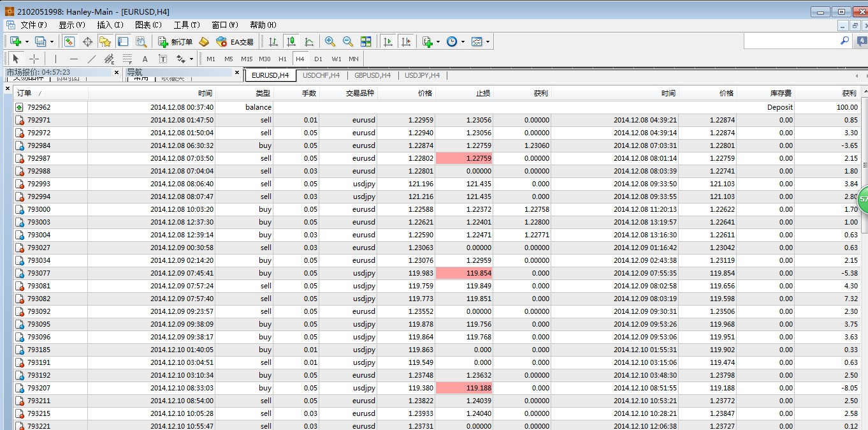Viewport: 868px width, 430px height.
Task: Toggle the Navigator panel star-folder icon
Action: 105,41
